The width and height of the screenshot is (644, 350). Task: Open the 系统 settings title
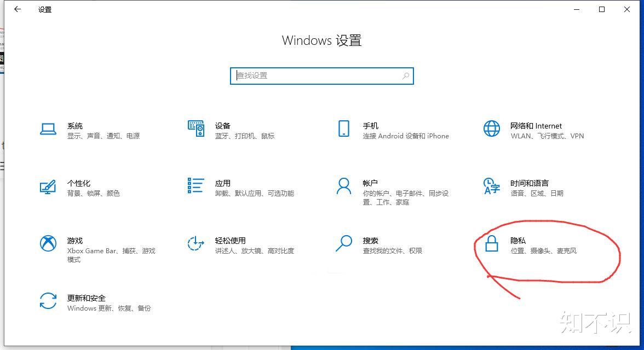pos(75,126)
